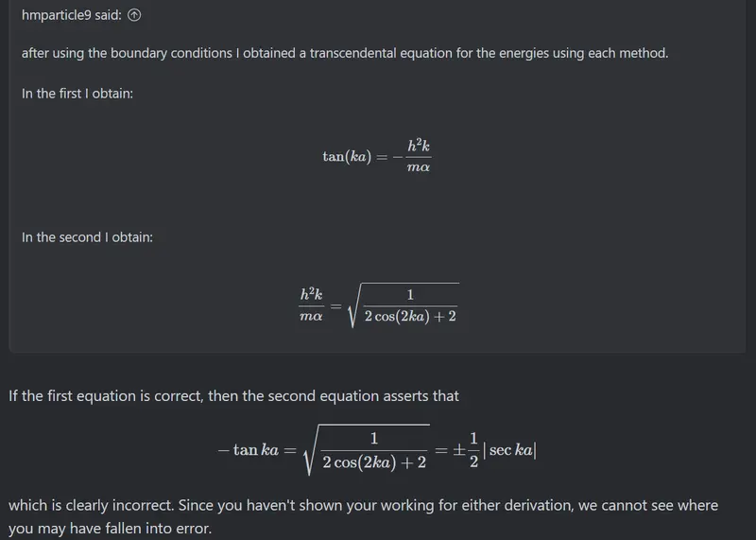Viewport: 756px width, 540px height.
Task: Click h²k/mα on left of quoted root equation
Action: tap(311, 305)
